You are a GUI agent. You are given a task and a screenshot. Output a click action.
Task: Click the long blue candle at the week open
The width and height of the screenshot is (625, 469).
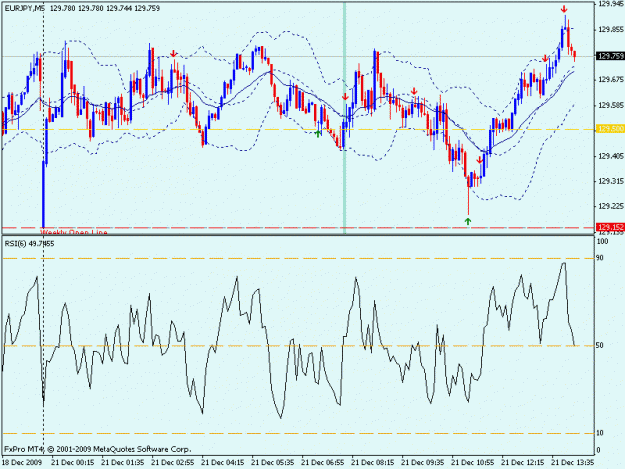coord(43,194)
